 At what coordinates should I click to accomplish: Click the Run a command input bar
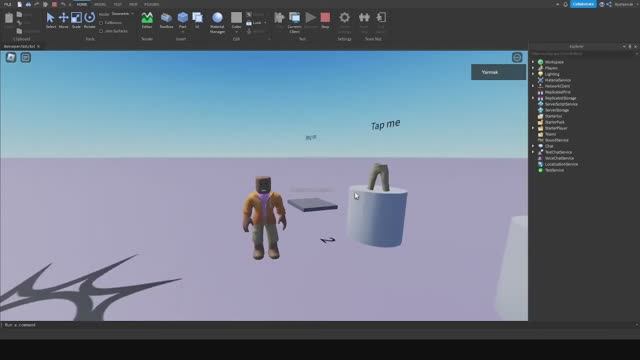click(x=264, y=325)
